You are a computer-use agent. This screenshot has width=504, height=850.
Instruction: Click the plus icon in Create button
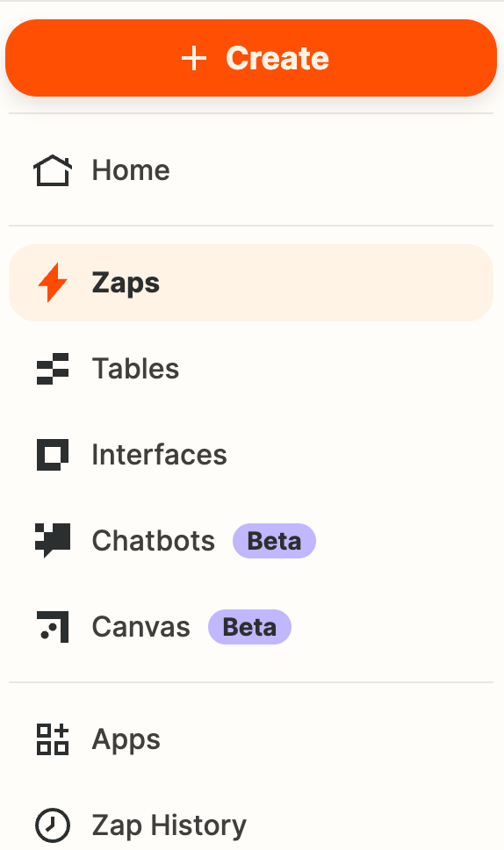194,58
